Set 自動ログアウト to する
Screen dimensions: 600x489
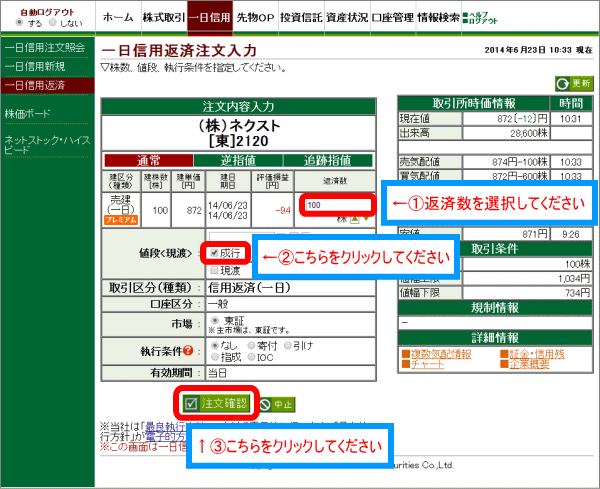(x=20, y=23)
